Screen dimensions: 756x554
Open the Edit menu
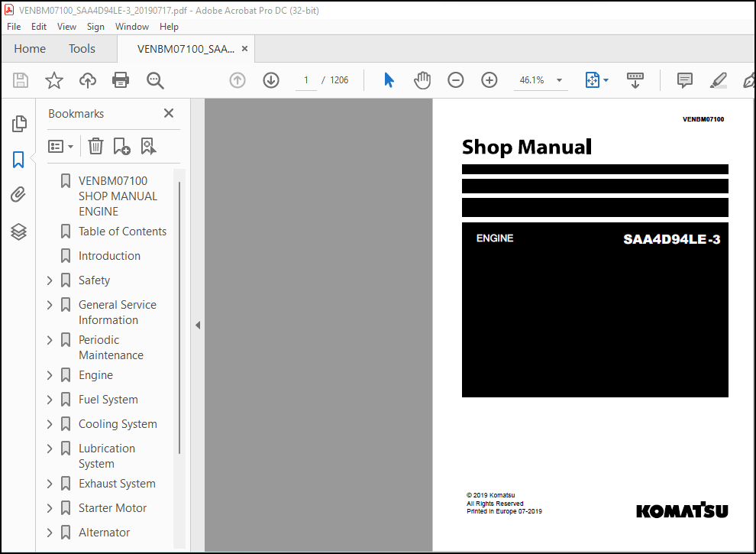point(39,27)
